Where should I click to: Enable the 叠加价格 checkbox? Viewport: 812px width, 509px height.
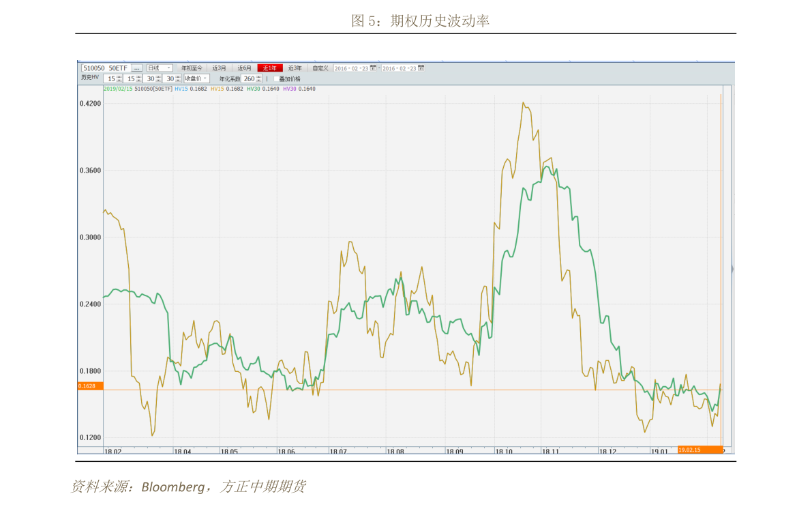[276, 78]
